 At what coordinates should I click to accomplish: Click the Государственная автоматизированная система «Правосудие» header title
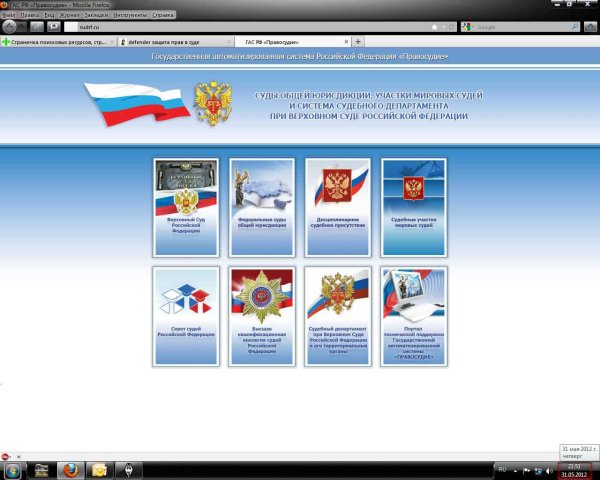[300, 57]
